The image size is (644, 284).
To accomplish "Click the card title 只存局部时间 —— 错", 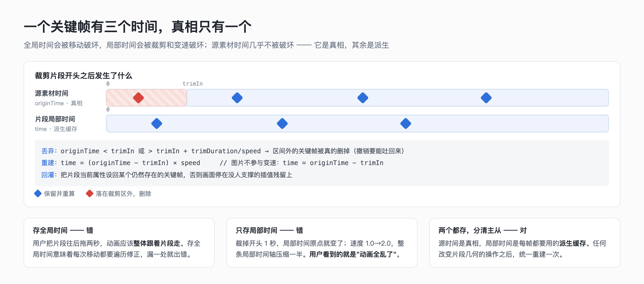I will (x=269, y=230).
